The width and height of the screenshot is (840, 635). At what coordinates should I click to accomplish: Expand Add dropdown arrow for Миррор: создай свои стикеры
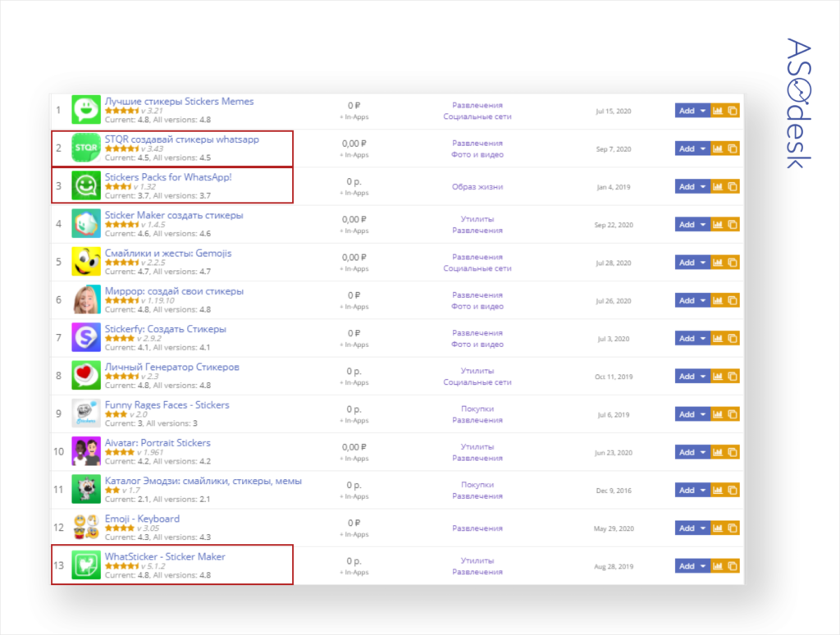click(x=703, y=300)
